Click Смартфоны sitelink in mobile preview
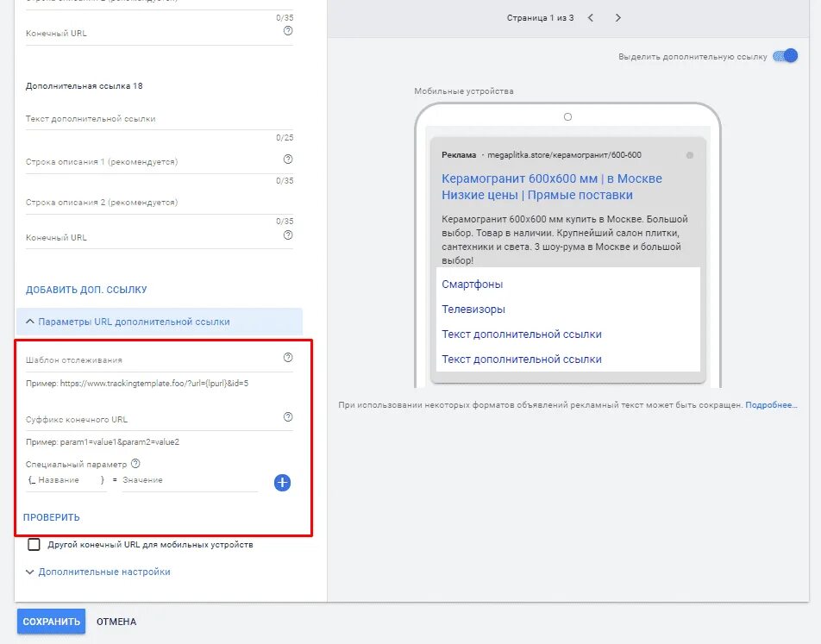Screen dimensions: 821x644 (473, 284)
